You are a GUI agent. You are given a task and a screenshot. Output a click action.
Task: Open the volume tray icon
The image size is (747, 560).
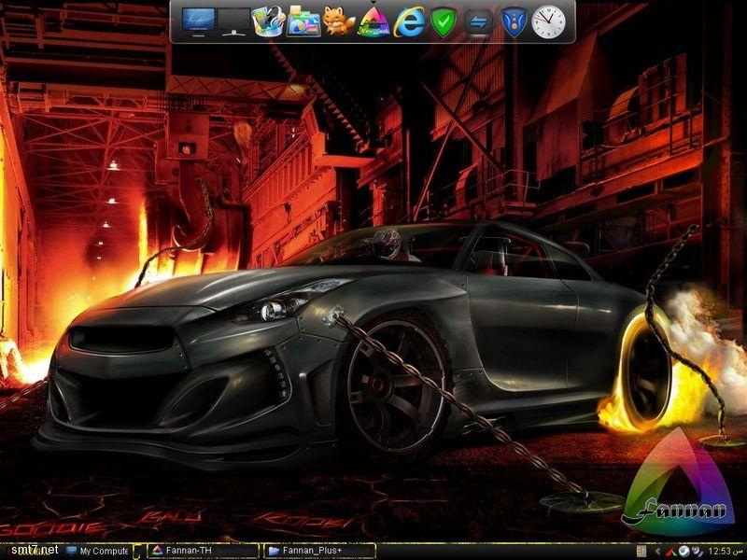696,552
